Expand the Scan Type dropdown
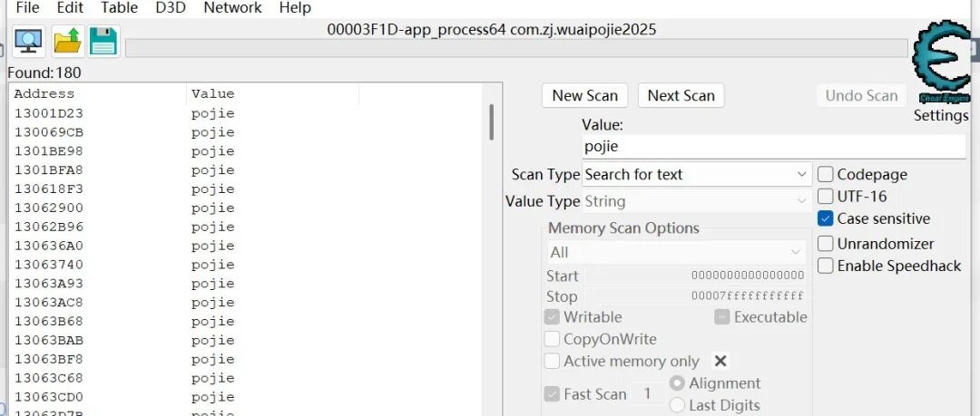Screen dimensions: 980x416 point(697,174)
